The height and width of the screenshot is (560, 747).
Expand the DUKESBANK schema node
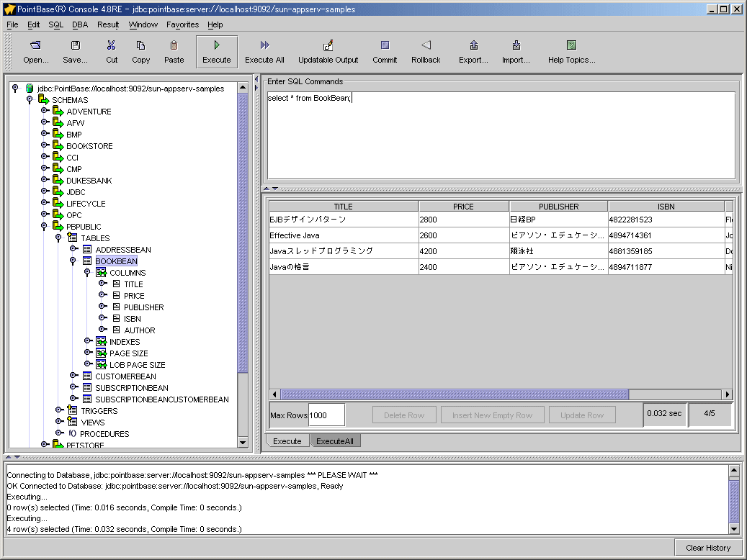pos(45,179)
